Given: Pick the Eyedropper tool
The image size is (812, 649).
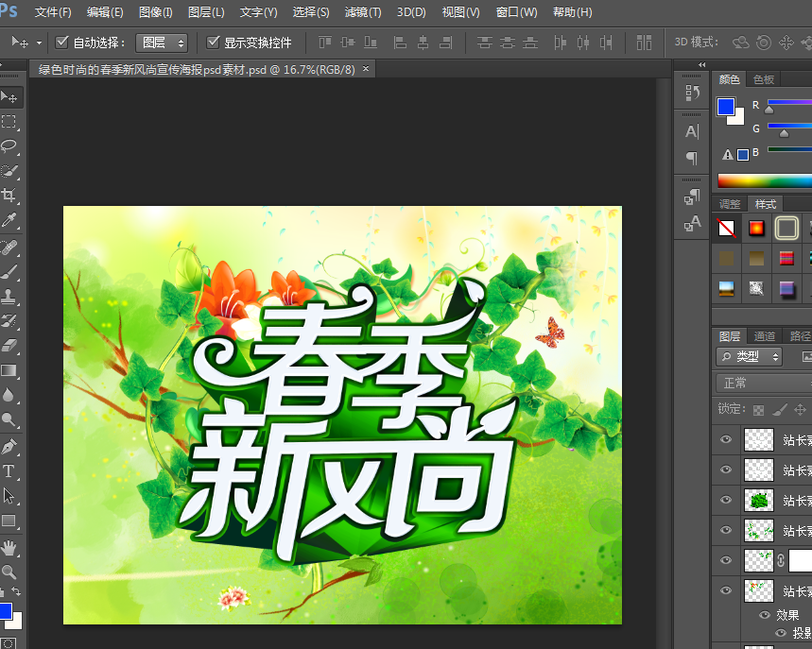Looking at the screenshot, I should pyautogui.click(x=9, y=221).
